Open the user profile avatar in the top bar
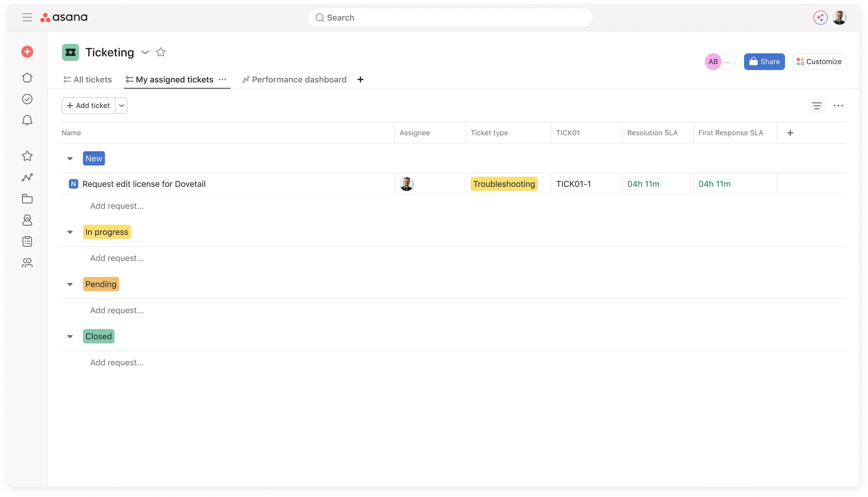Image resolution: width=868 pixels, height=497 pixels. (840, 17)
